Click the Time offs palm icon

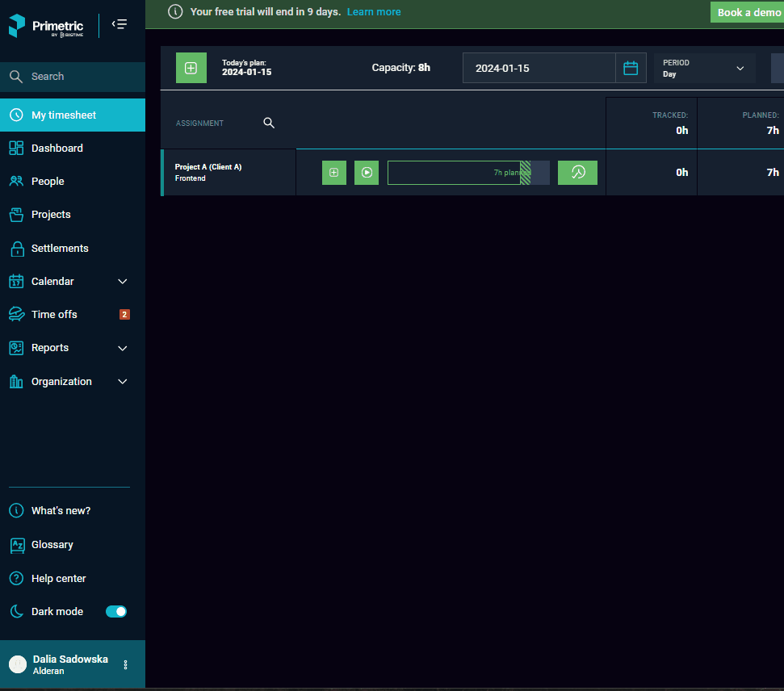[16, 314]
